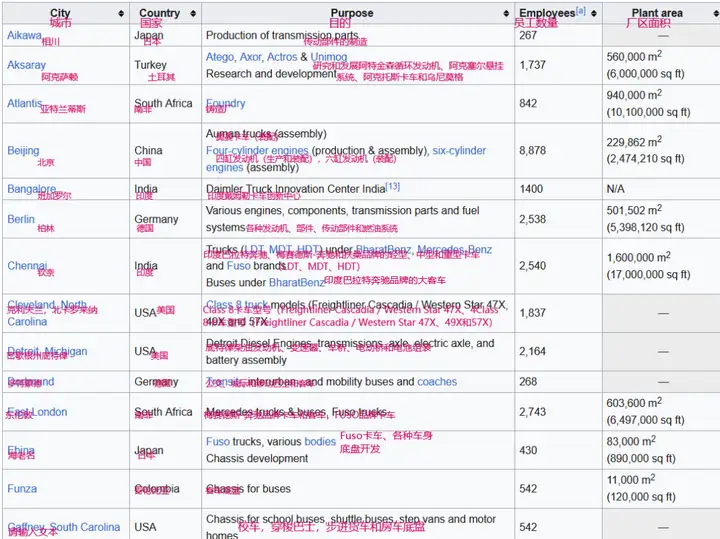Viewport: 720px width, 539px height.
Task: Follow the six-cylinder link in Beijing row
Action: click(x=459, y=151)
